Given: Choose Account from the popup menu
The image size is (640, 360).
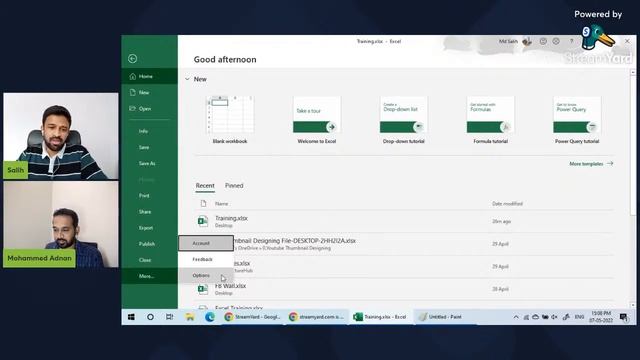Looking at the screenshot, I should click(206, 243).
